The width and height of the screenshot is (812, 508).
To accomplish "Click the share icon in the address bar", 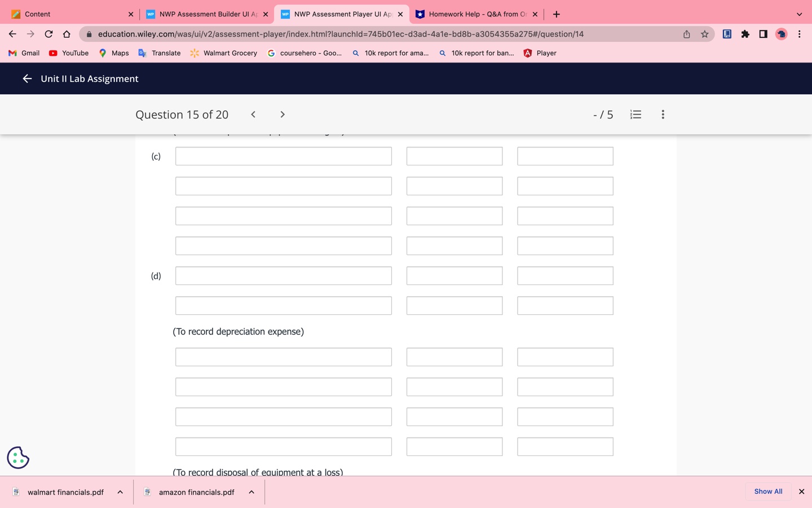I will pyautogui.click(x=686, y=34).
